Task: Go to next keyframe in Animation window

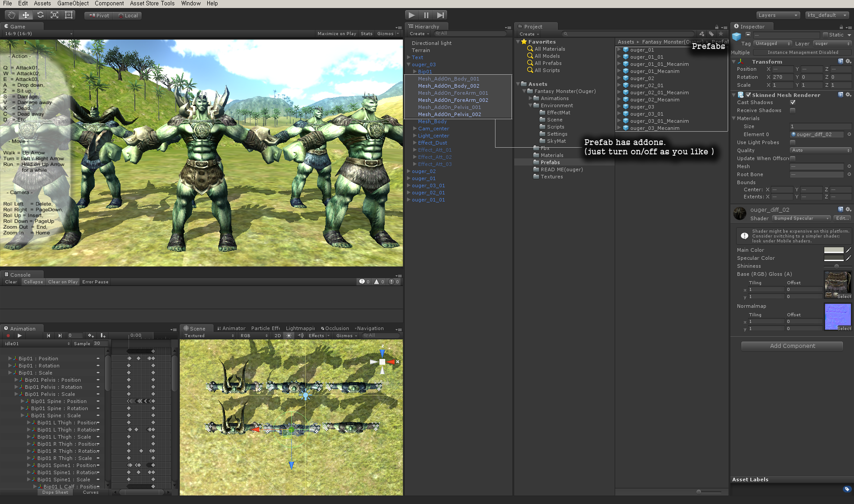Action: [60, 335]
